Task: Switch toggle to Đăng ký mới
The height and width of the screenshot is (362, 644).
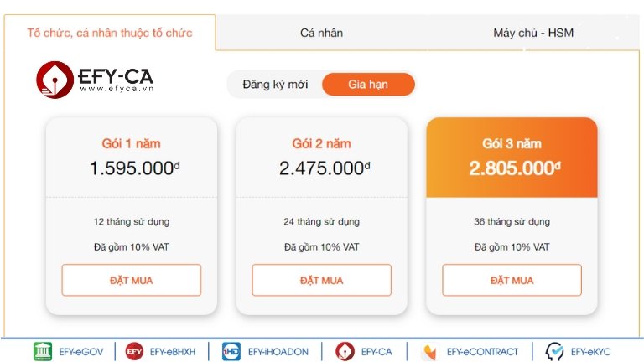Action: [275, 84]
